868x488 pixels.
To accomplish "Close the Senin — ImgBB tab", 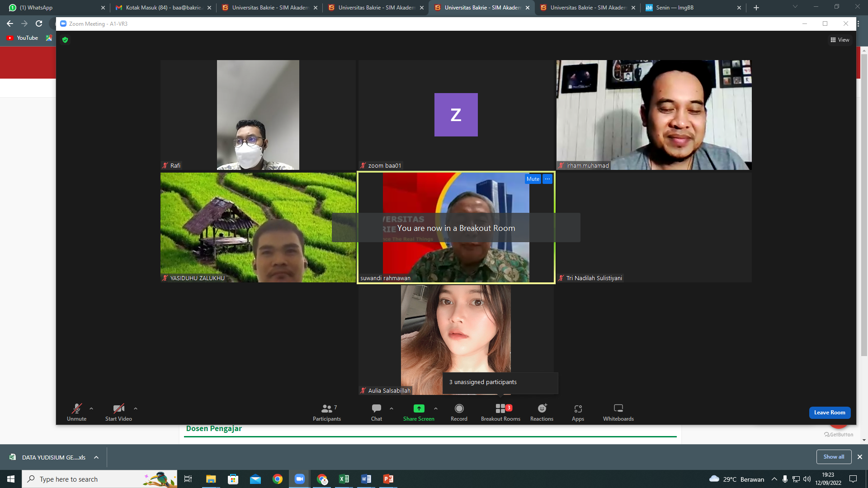I will pyautogui.click(x=739, y=8).
